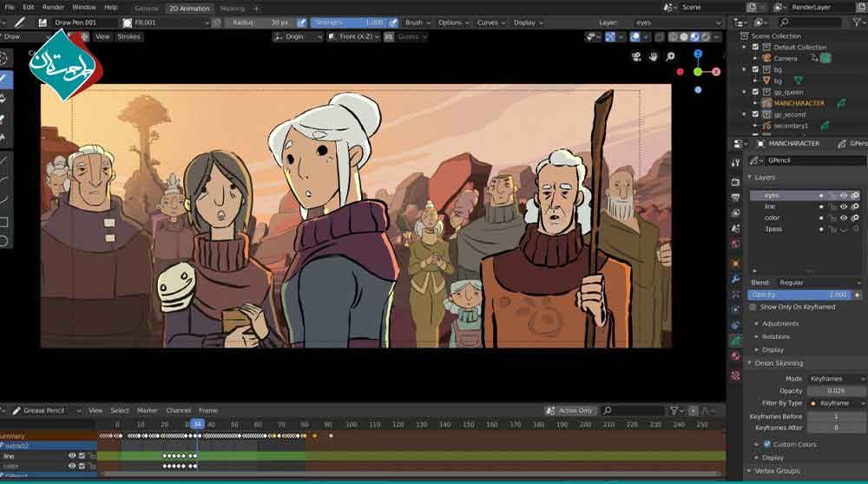Click the blue Z axis gizmo at top
The image size is (868, 484).
click(698, 54)
